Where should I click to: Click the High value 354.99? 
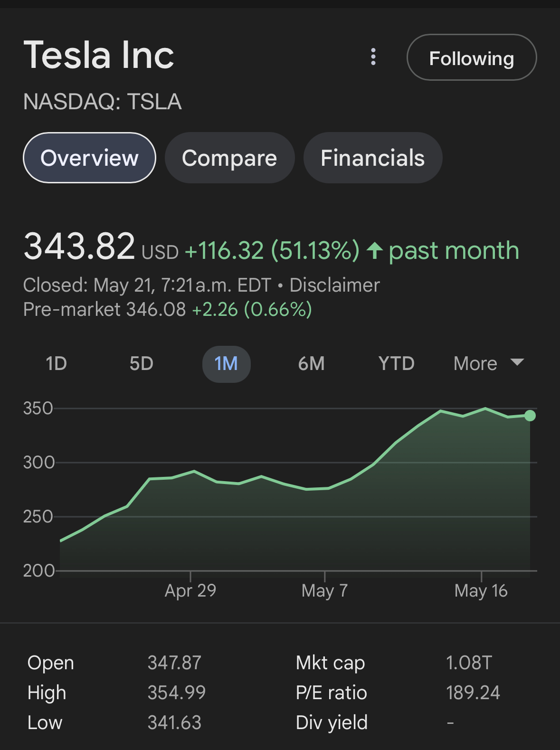click(177, 693)
